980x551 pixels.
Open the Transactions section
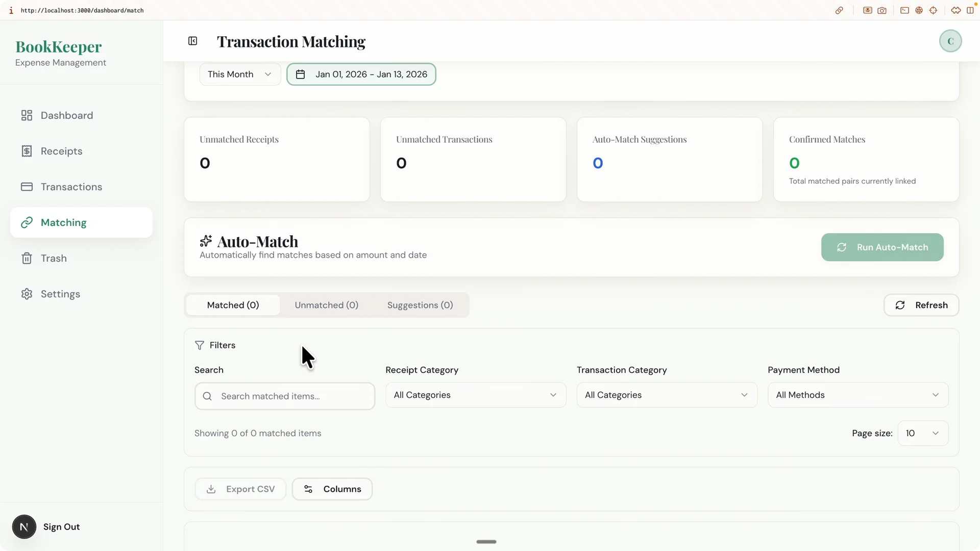point(81,187)
